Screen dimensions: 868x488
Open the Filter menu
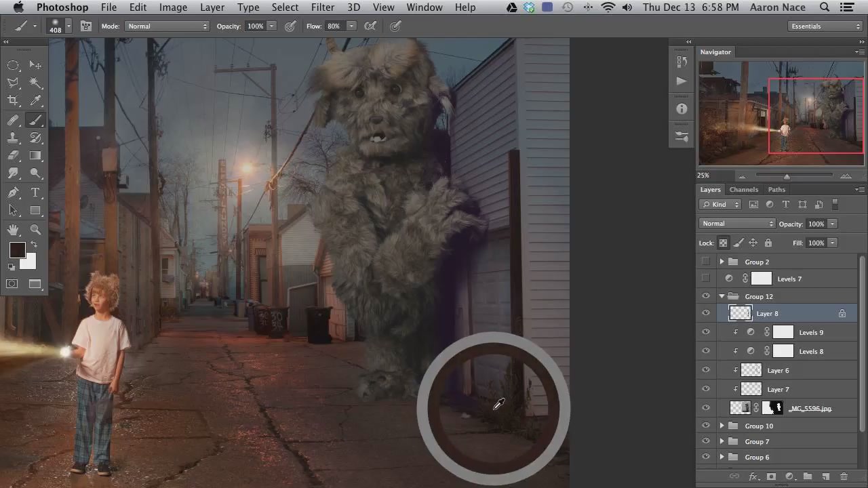tap(322, 7)
